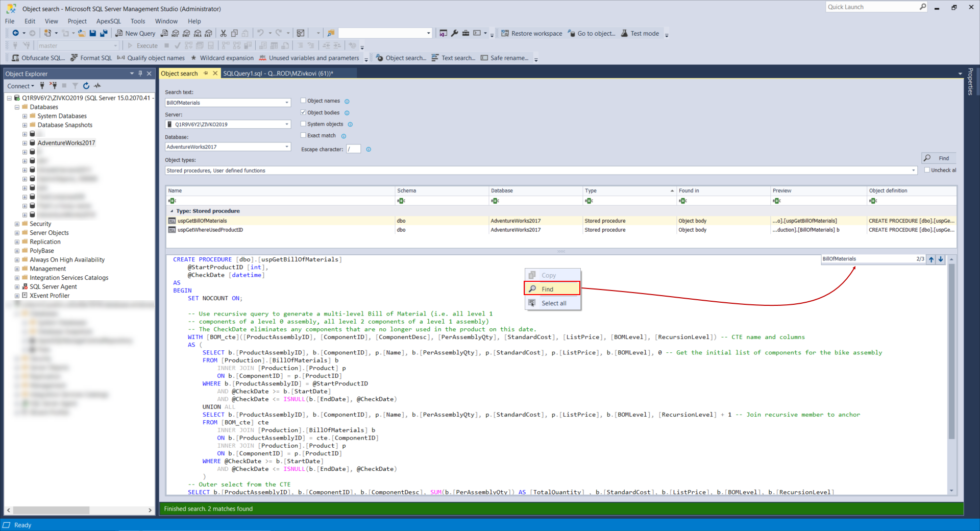Click the Find search button
Viewport: 980px width, 531px height.
(x=938, y=158)
